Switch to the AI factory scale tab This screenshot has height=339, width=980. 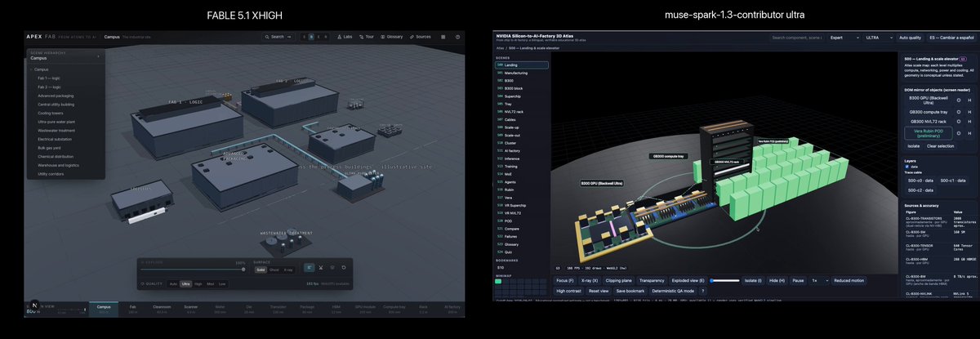pyautogui.click(x=452, y=308)
